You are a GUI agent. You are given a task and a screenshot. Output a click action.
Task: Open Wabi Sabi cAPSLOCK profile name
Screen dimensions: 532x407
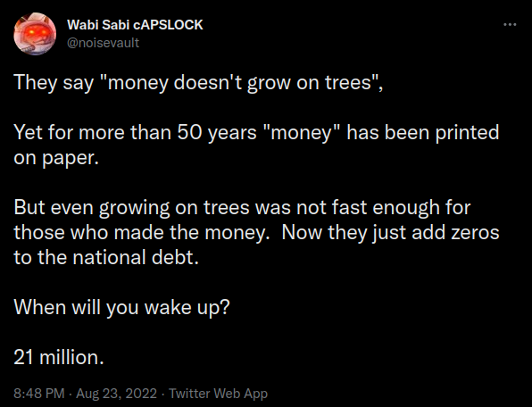point(135,25)
